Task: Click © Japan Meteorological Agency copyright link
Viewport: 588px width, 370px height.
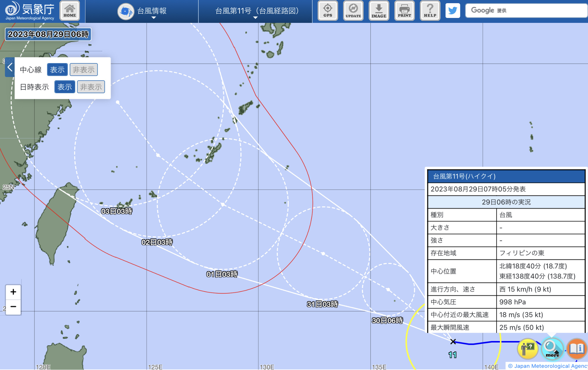Action: click(x=548, y=366)
